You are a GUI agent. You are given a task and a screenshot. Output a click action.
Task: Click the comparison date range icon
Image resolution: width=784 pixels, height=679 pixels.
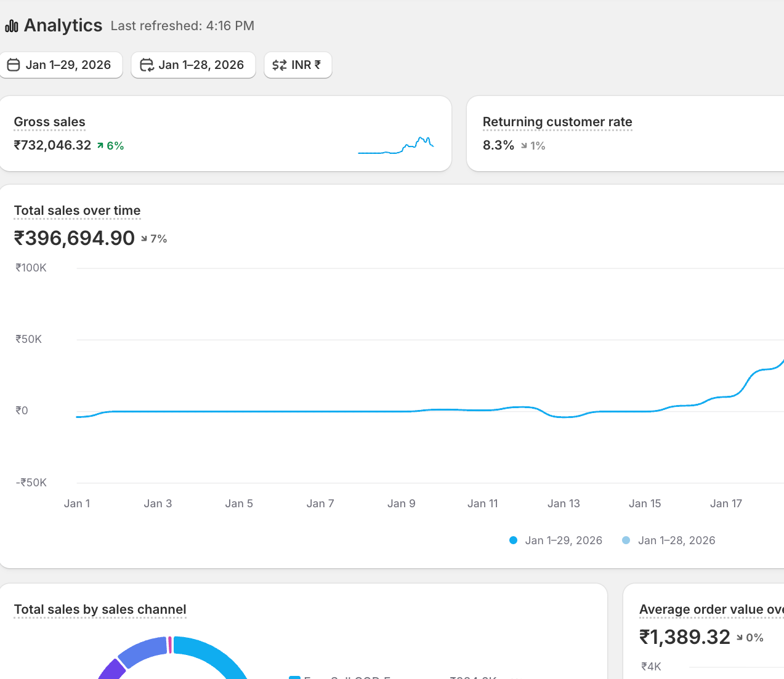[147, 65]
